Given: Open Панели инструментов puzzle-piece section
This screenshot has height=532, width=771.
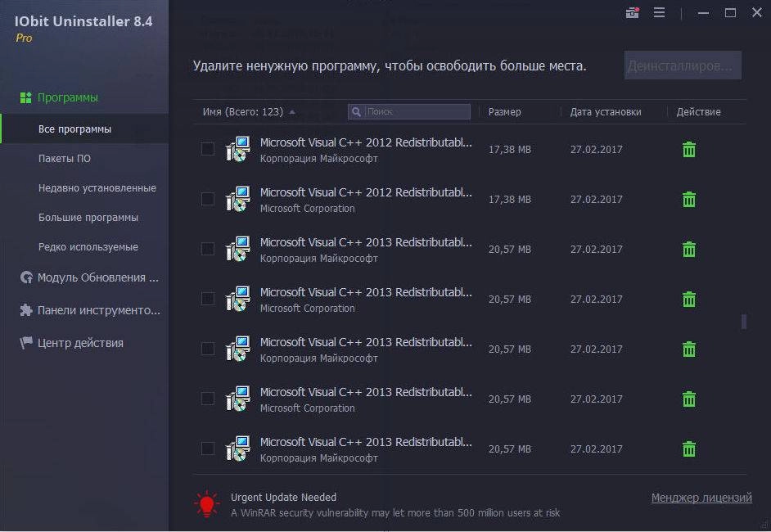Looking at the screenshot, I should tap(89, 310).
